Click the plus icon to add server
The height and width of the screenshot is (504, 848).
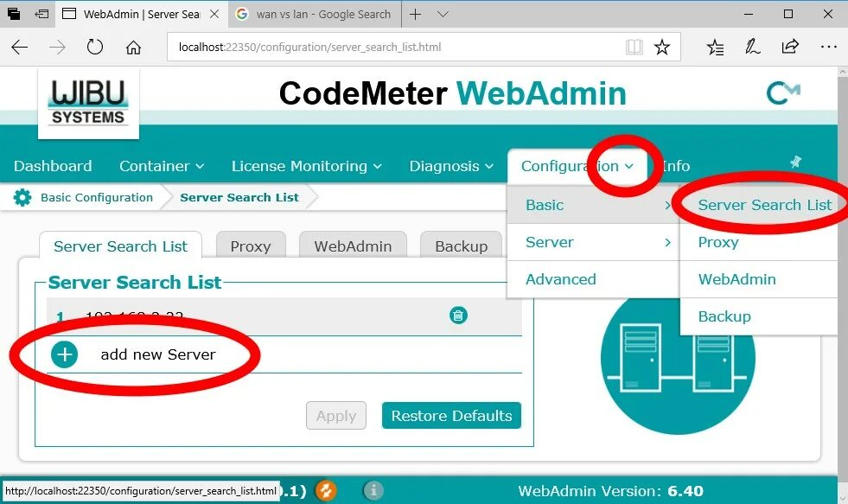64,354
